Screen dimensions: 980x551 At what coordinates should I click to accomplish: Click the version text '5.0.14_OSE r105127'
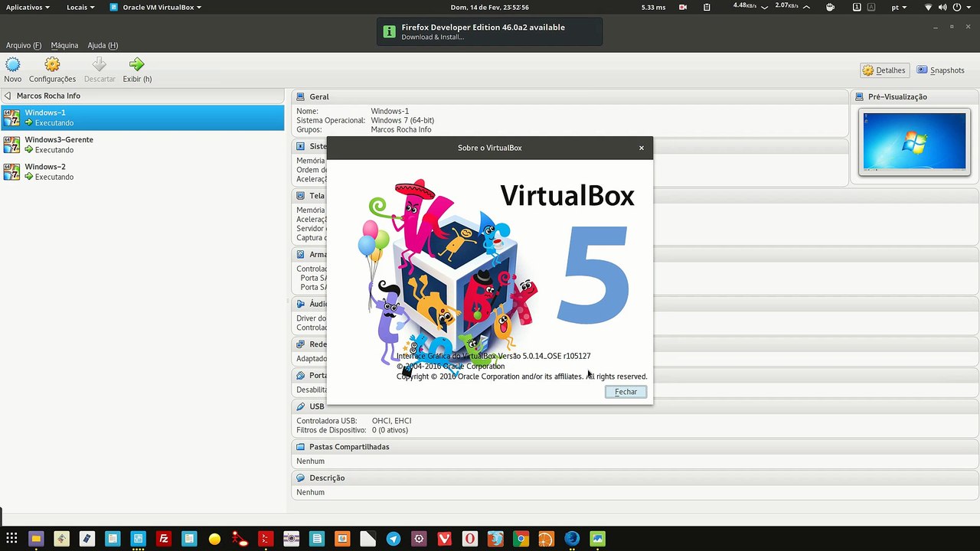coord(557,356)
